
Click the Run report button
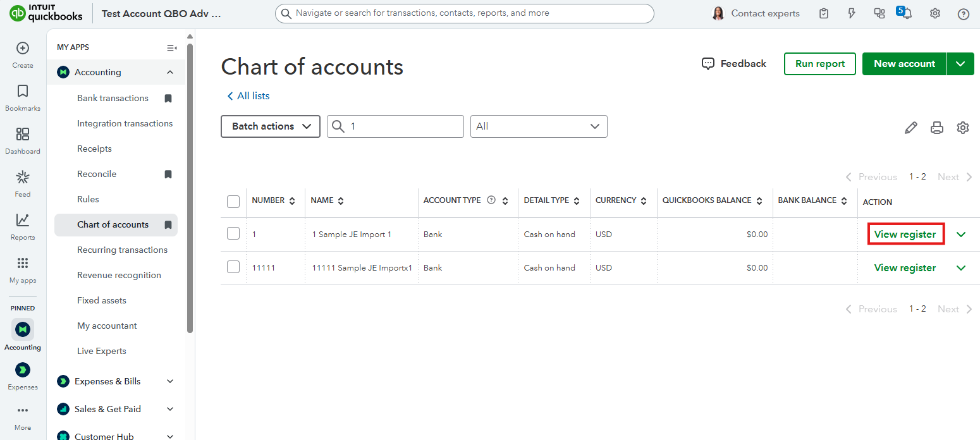819,64
